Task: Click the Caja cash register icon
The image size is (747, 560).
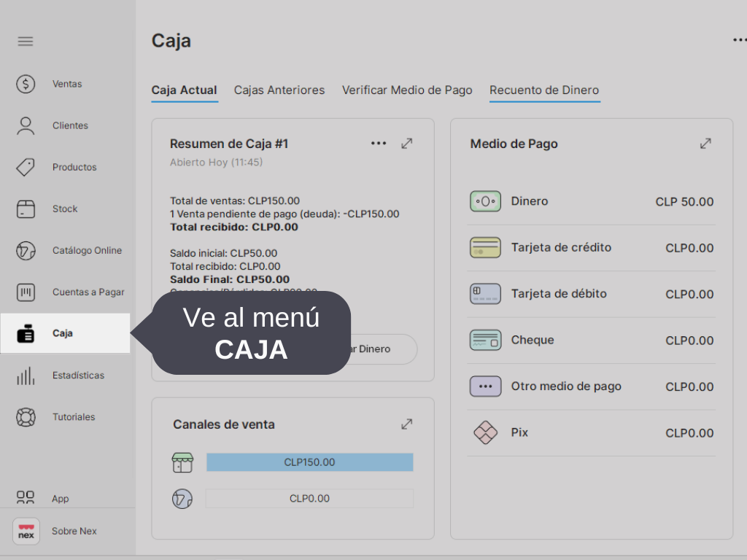Action: tap(26, 333)
